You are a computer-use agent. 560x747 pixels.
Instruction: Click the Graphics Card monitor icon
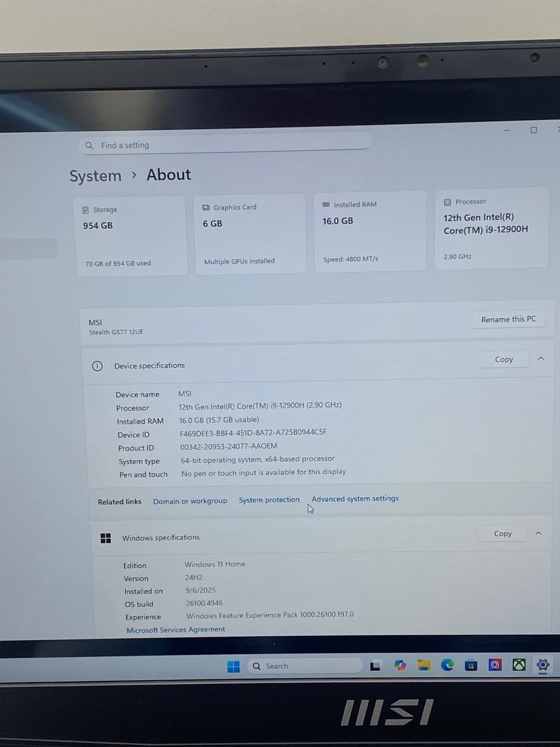206,208
